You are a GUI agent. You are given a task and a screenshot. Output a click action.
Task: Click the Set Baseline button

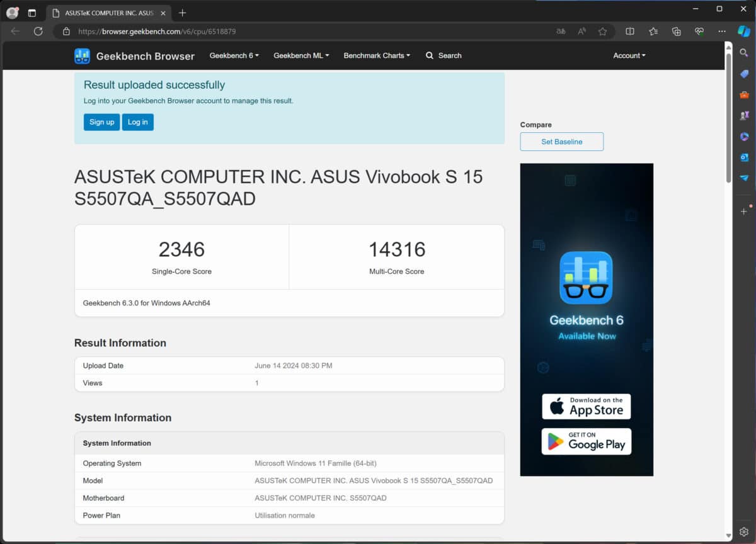562,142
